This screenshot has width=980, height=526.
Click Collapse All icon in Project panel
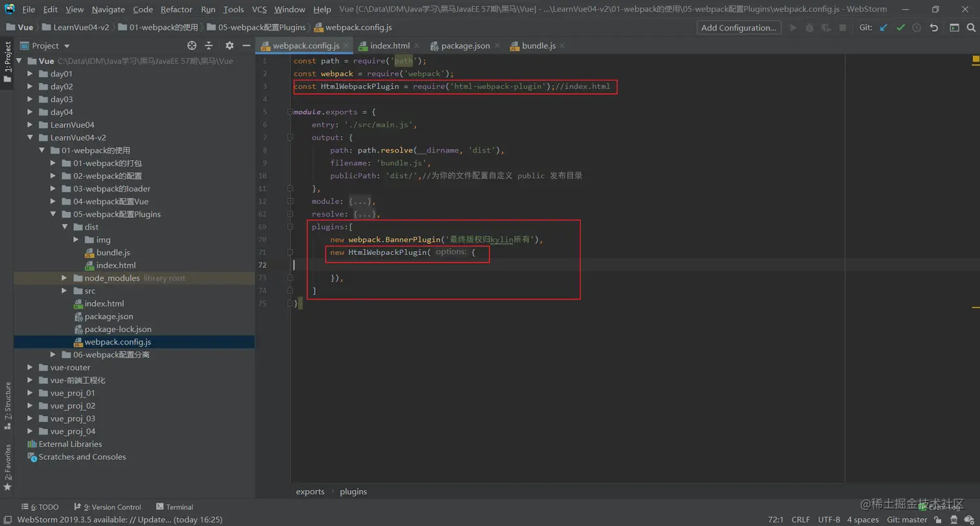(209, 45)
